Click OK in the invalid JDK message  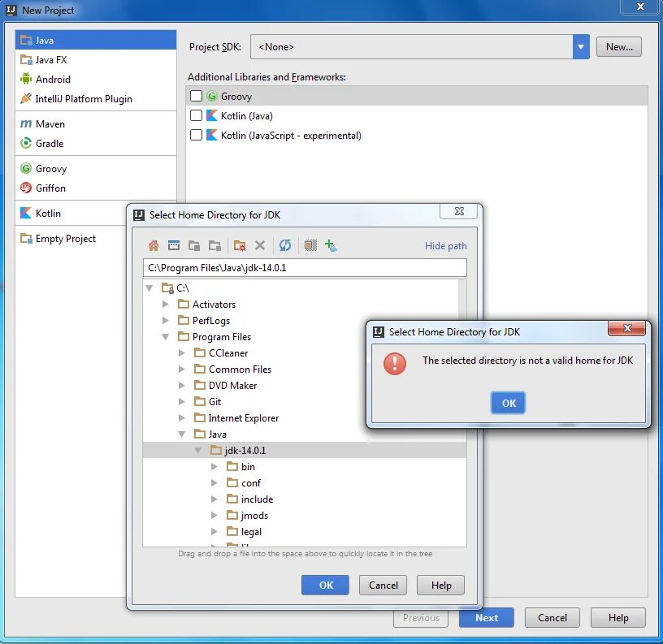[509, 403]
